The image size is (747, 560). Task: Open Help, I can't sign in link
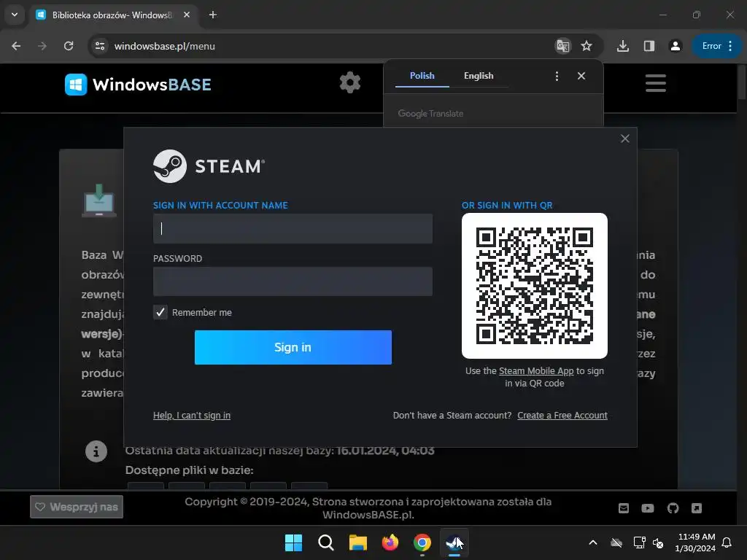[x=192, y=415]
